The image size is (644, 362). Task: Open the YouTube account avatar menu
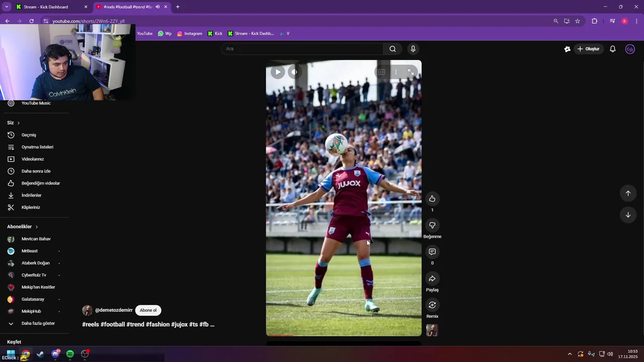(630, 49)
